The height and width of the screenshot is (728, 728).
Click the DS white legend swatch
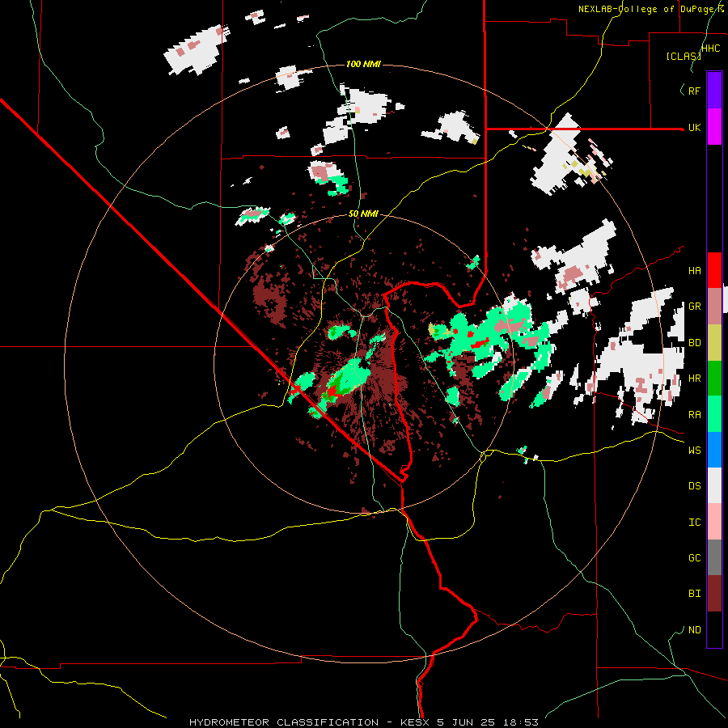click(x=714, y=485)
